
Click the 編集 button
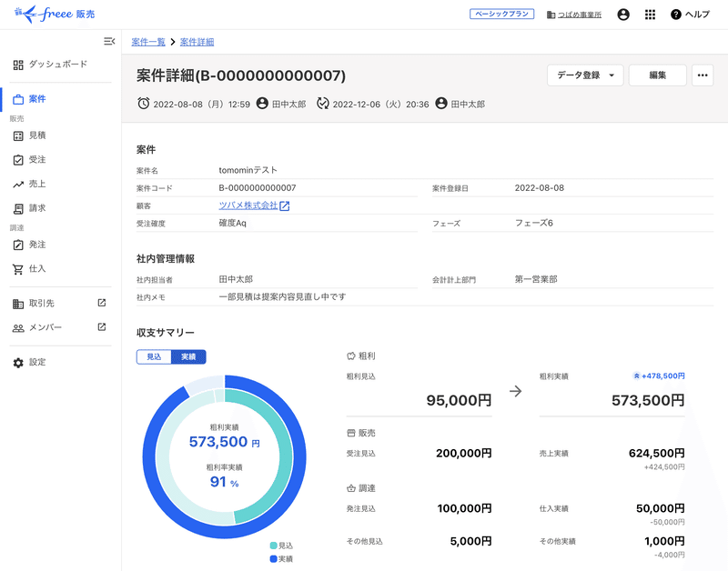tap(657, 75)
